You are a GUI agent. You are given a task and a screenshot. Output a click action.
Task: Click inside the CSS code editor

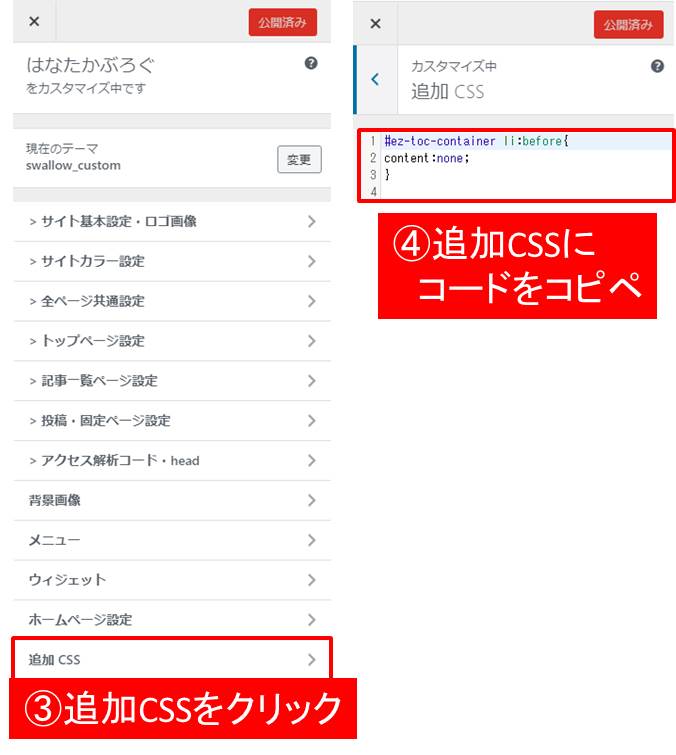coord(516,165)
